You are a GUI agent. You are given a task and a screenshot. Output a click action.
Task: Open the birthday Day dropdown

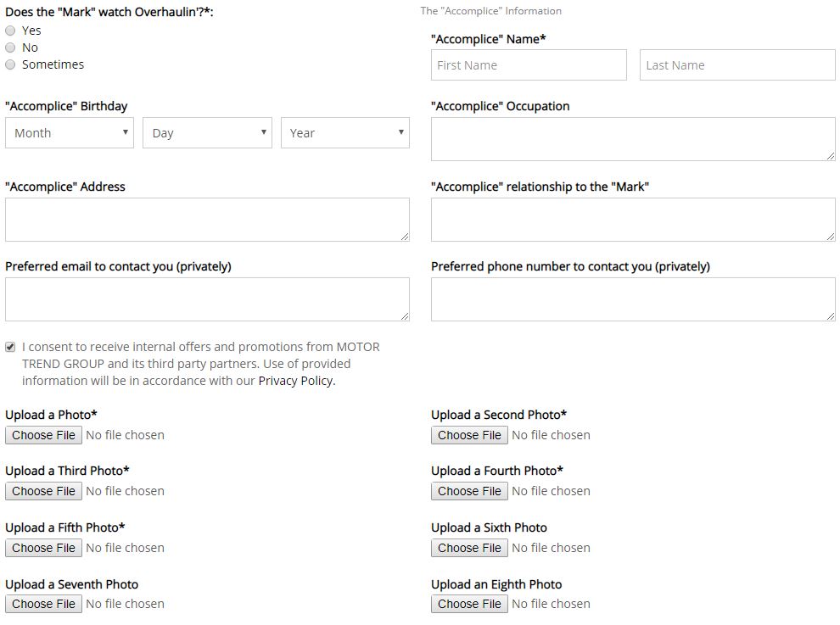(x=207, y=133)
